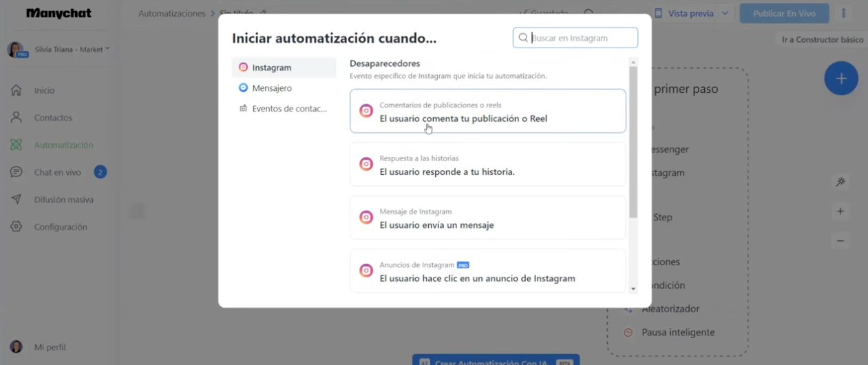
Task: Click the blue plus add-step button
Action: click(x=841, y=79)
